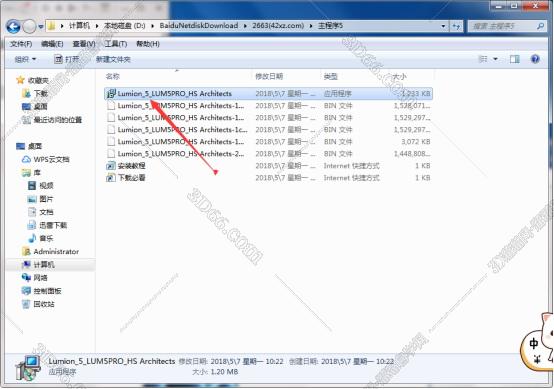
Task: Open the 组织 dropdown in toolbar
Action: [x=25, y=59]
